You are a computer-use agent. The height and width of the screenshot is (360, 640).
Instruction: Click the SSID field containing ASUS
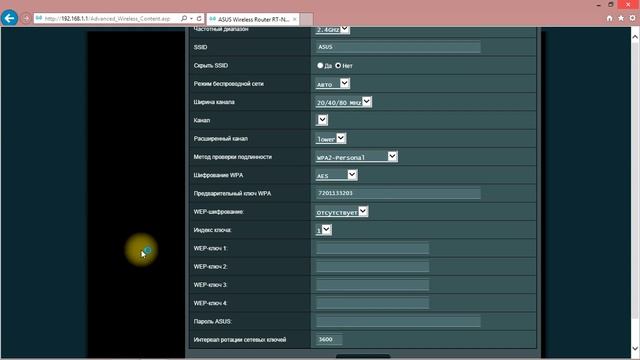pos(398,47)
